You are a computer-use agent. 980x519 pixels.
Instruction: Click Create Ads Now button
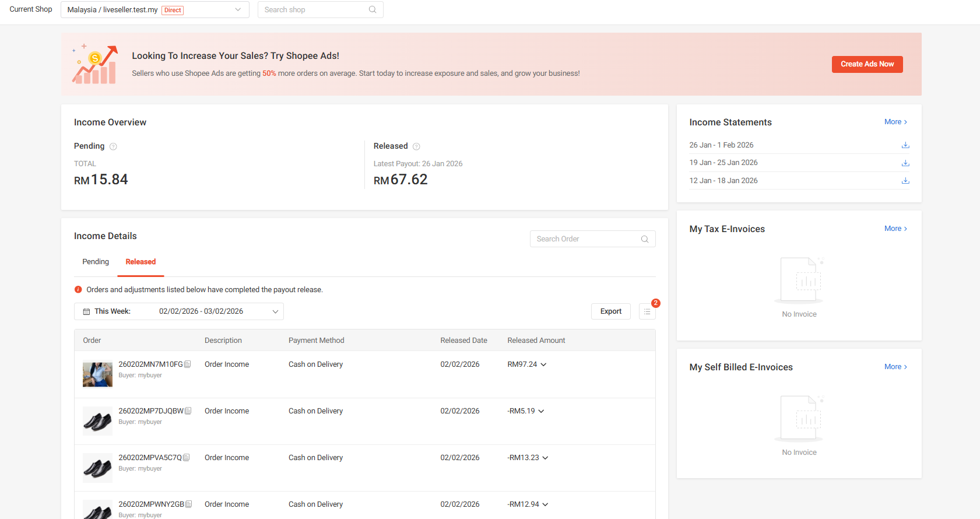(867, 64)
